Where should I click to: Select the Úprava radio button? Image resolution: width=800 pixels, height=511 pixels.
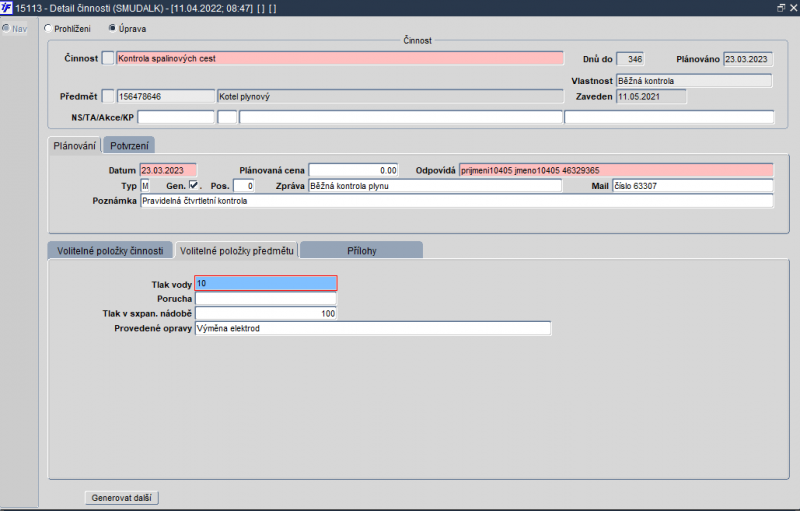tap(112, 28)
